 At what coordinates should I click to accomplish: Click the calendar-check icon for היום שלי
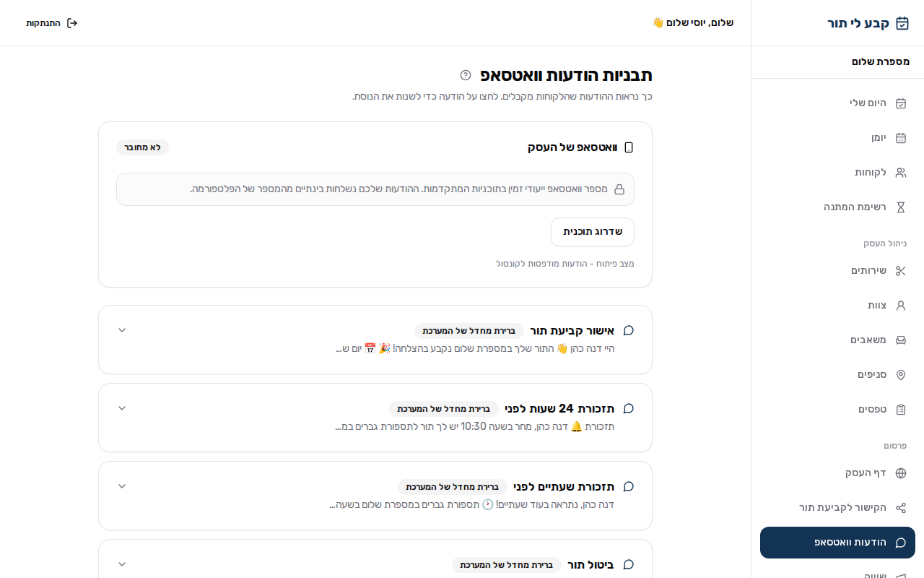click(901, 103)
